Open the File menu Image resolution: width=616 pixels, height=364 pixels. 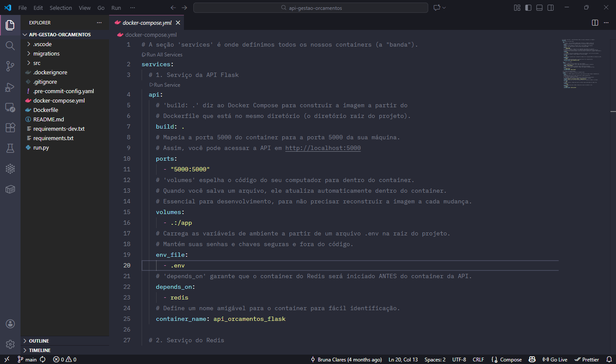click(x=22, y=7)
